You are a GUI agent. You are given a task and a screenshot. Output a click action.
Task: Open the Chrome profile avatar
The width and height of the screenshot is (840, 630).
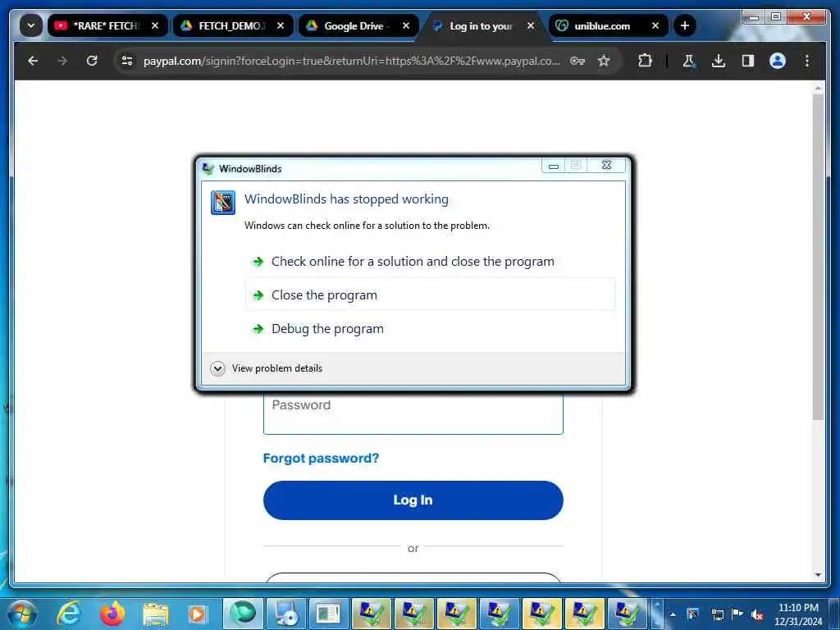[x=778, y=61]
